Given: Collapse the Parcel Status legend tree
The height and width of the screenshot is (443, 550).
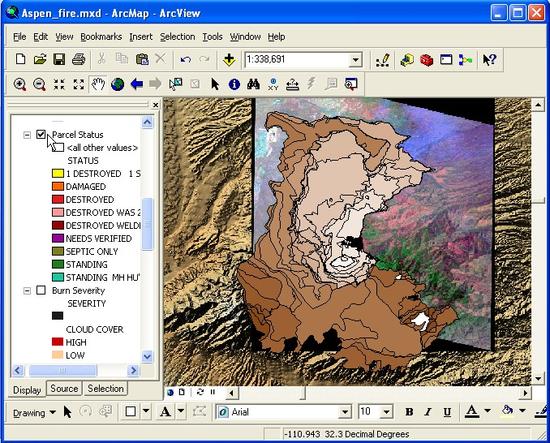Looking at the screenshot, I should tap(27, 135).
